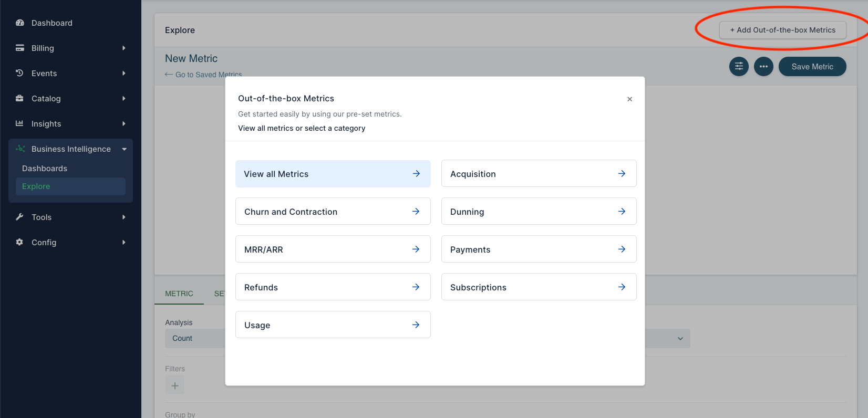
Task: Click the Config gear icon
Action: click(20, 242)
